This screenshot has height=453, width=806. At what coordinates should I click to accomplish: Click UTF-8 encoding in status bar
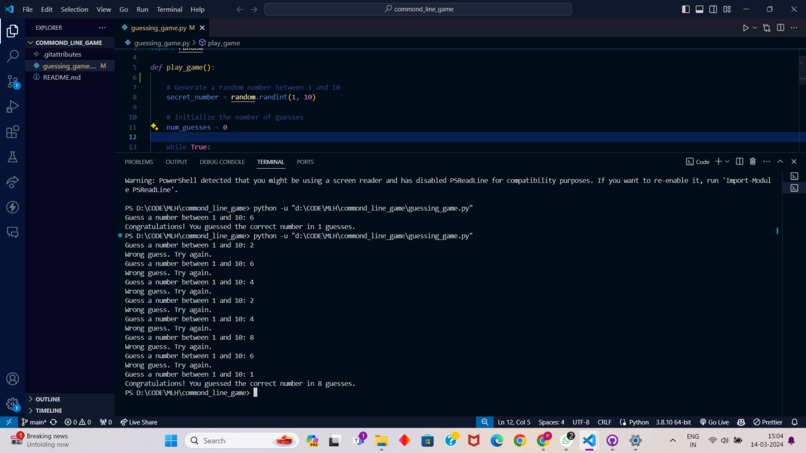[581, 422]
